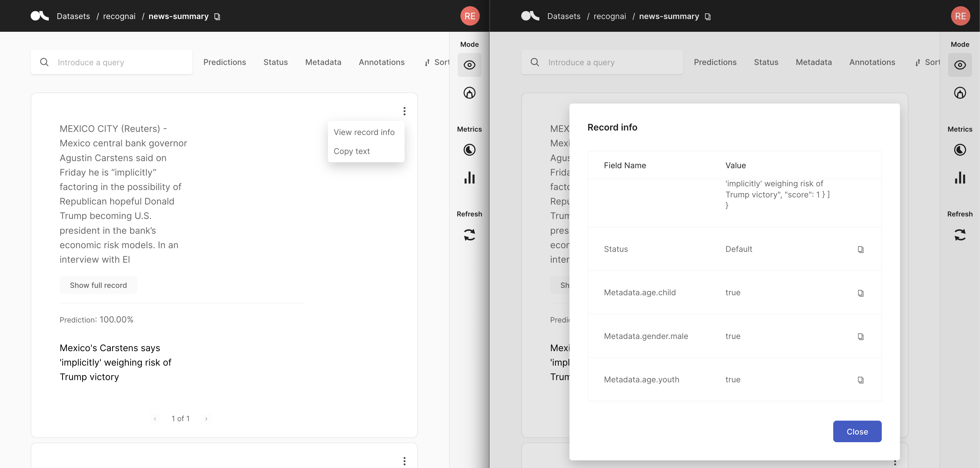Open Predictions filter in left window
Viewport: 980px width, 468px height.
tap(225, 62)
